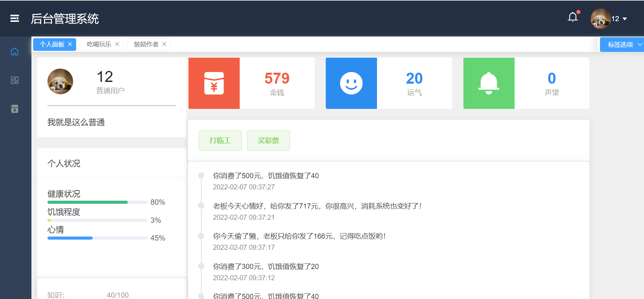Click the 我就是这么普通 signature text
This screenshot has width=644, height=299.
(x=76, y=122)
